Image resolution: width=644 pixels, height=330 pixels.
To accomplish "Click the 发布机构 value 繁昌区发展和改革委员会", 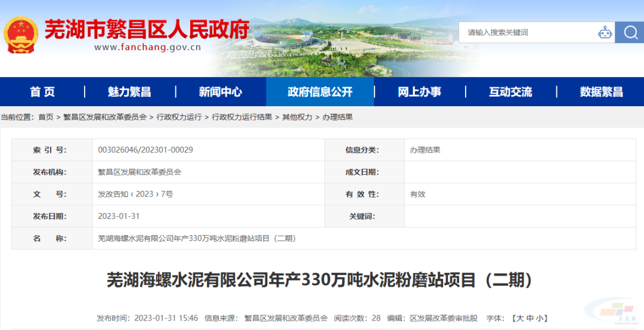I will click(139, 172).
